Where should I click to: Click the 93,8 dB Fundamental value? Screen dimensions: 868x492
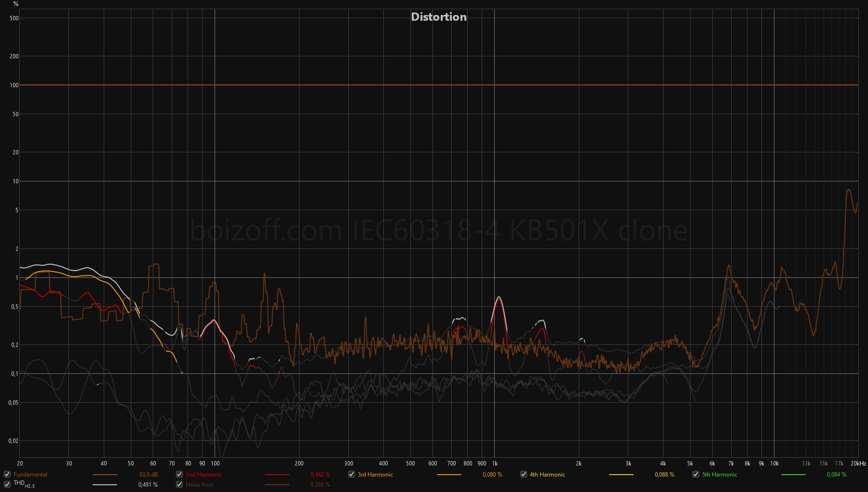[149, 474]
